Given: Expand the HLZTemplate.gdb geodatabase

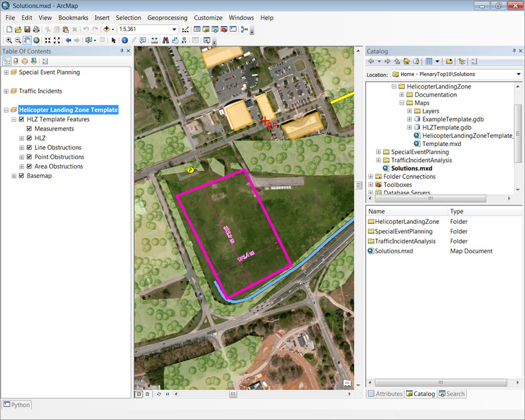Looking at the screenshot, I should click(x=409, y=127).
